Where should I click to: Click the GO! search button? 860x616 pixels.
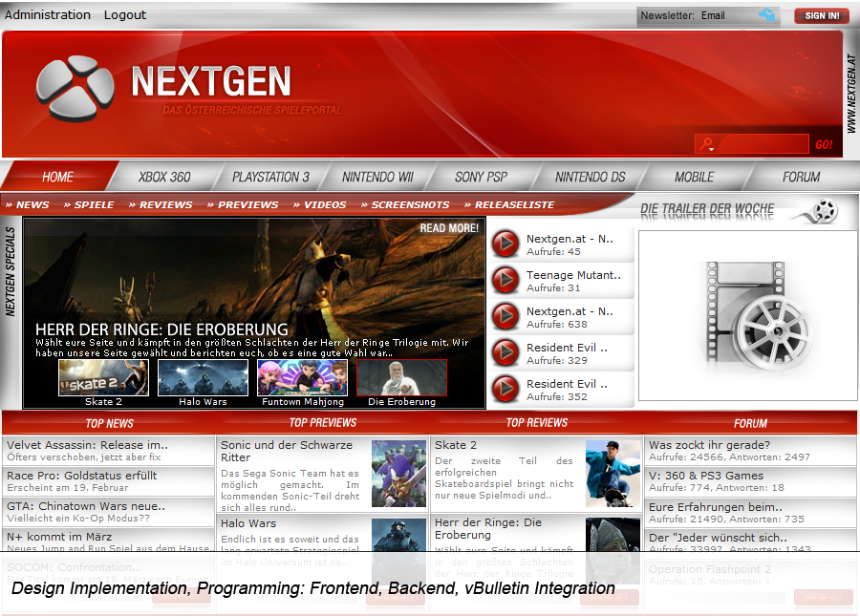pyautogui.click(x=823, y=145)
